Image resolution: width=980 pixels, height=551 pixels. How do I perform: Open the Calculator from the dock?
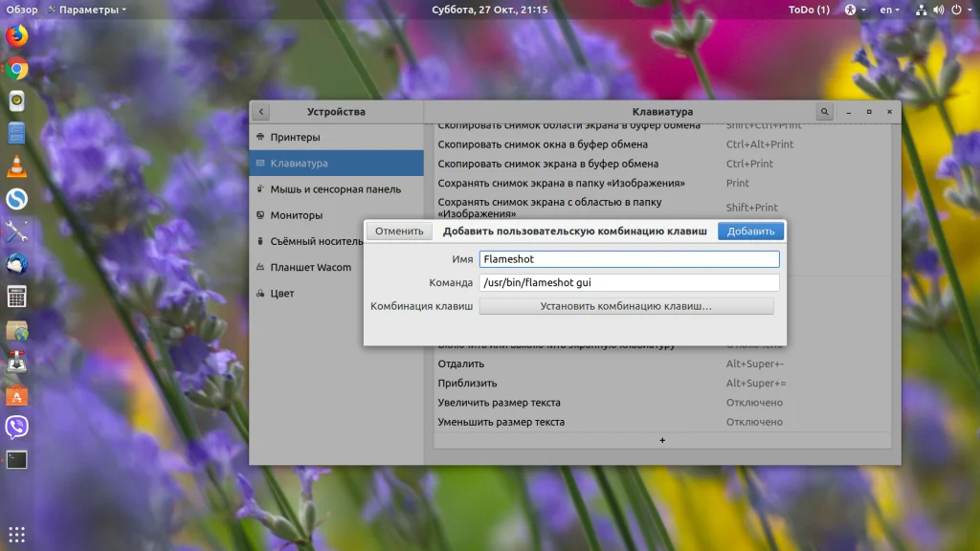[16, 297]
